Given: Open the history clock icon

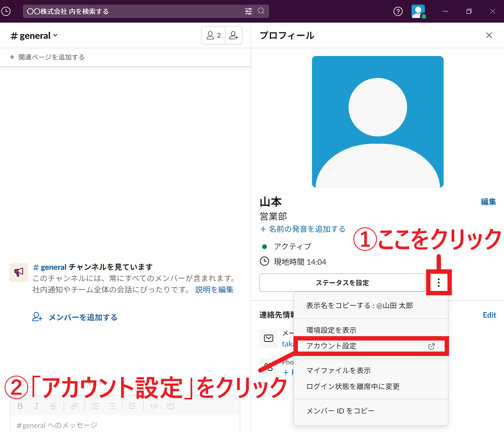Looking at the screenshot, I should coord(6,11).
